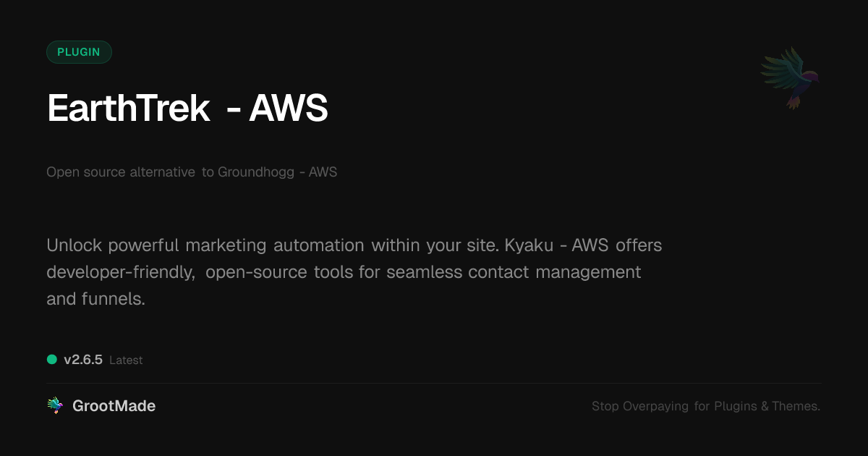Image resolution: width=868 pixels, height=456 pixels.
Task: Click AWS in the main title
Action: 288,109
